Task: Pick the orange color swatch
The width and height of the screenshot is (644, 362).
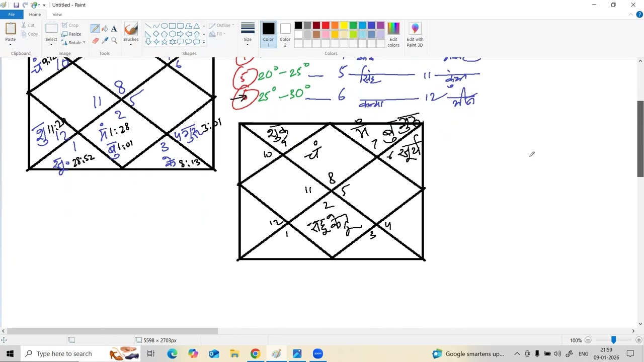Action: click(335, 26)
